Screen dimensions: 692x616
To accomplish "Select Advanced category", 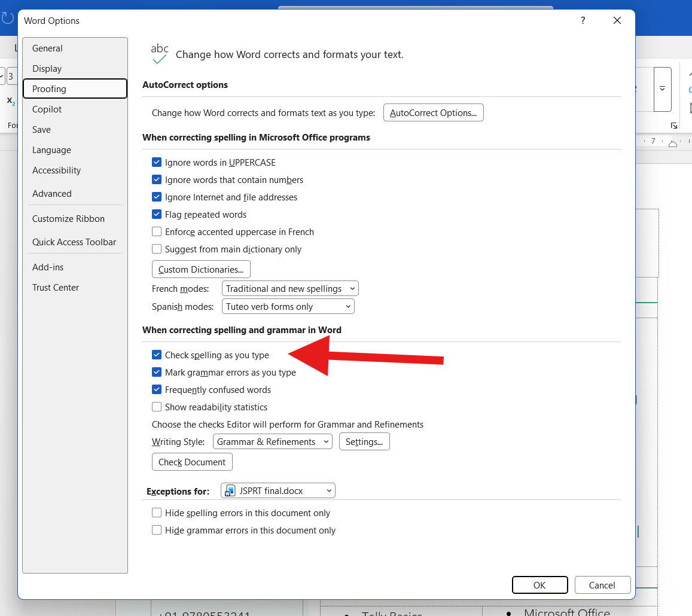I will 75,193.
